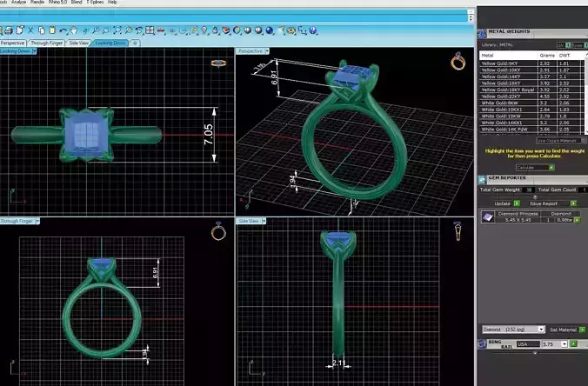
Task: Click ring view icon in Looking Down viewport
Action: coord(218,63)
